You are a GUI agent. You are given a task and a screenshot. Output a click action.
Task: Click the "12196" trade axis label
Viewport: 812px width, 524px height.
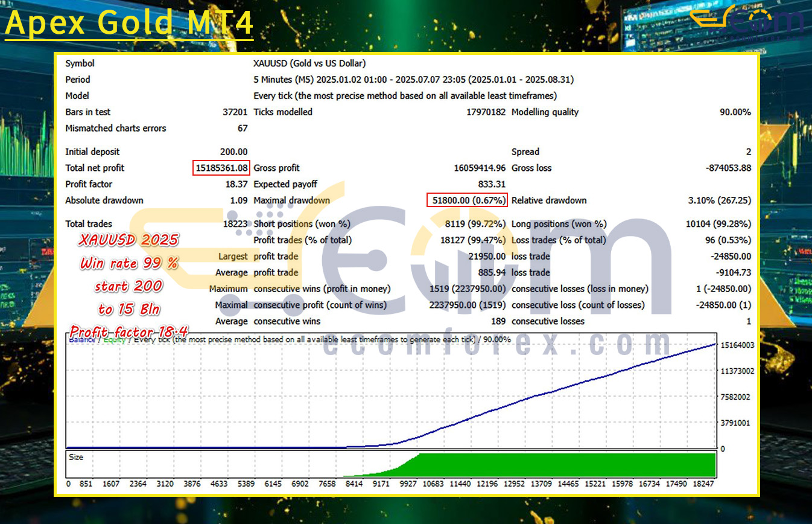click(486, 484)
